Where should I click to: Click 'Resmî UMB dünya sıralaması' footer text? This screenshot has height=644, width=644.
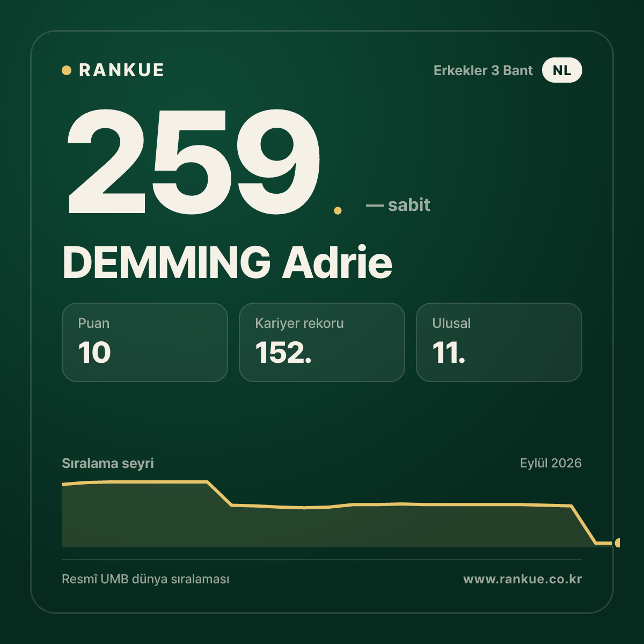145,580
